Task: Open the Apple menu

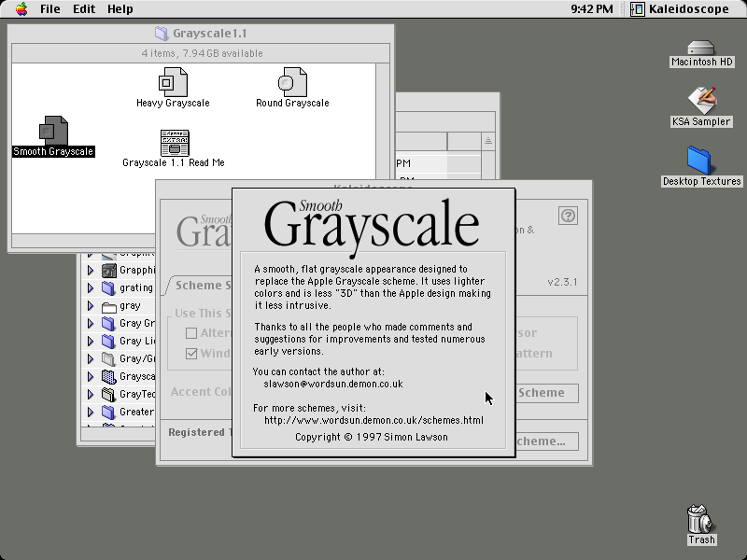Action: [x=21, y=9]
